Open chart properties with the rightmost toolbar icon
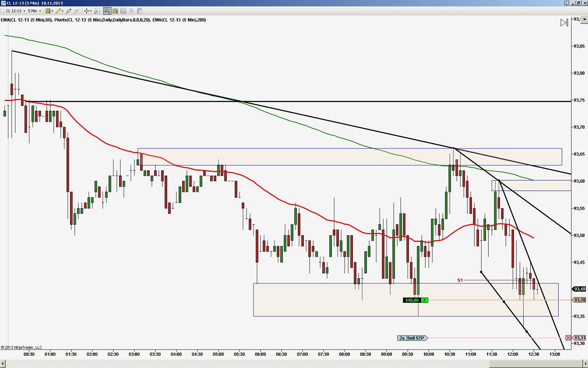This screenshot has height=368, width=588. point(139,11)
